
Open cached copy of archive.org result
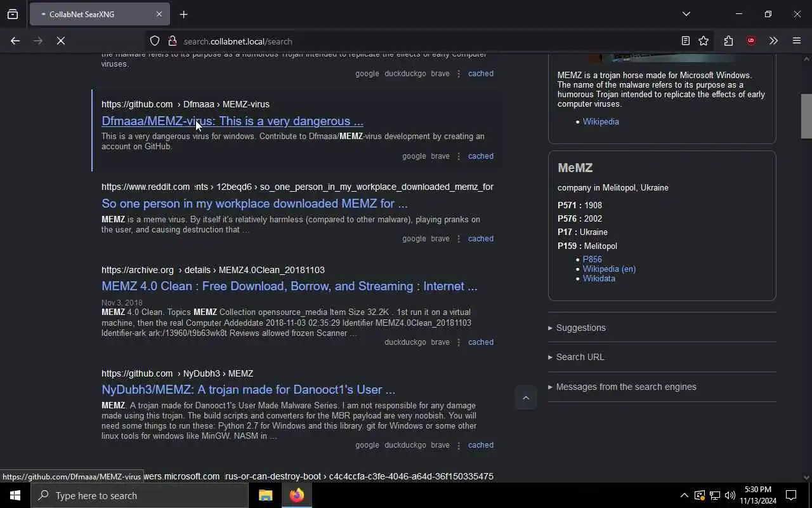480,342
